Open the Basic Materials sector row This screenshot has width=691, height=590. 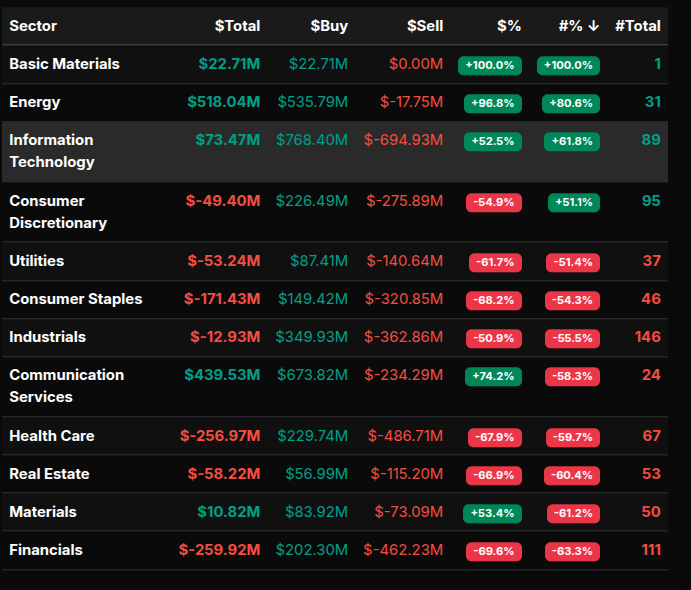64,64
